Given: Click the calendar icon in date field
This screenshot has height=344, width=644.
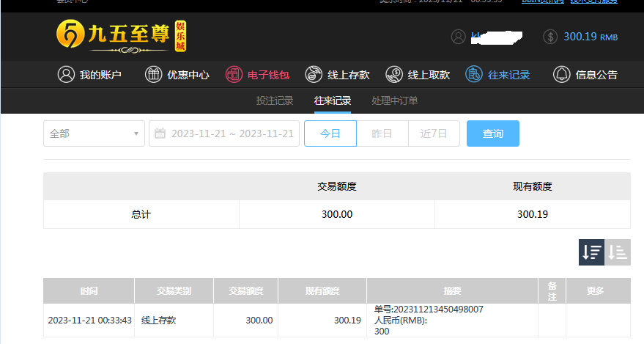Looking at the screenshot, I should click(160, 133).
